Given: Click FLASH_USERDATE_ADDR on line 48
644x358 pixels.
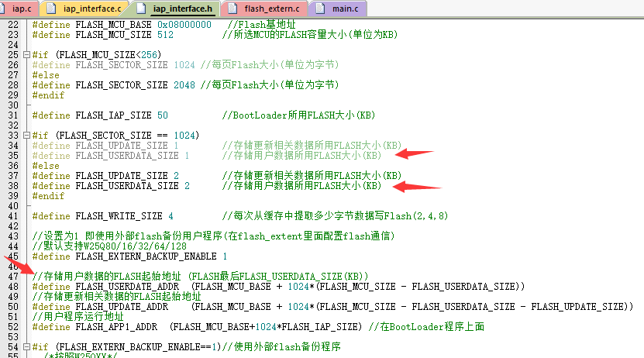Looking at the screenshot, I should (127, 287).
